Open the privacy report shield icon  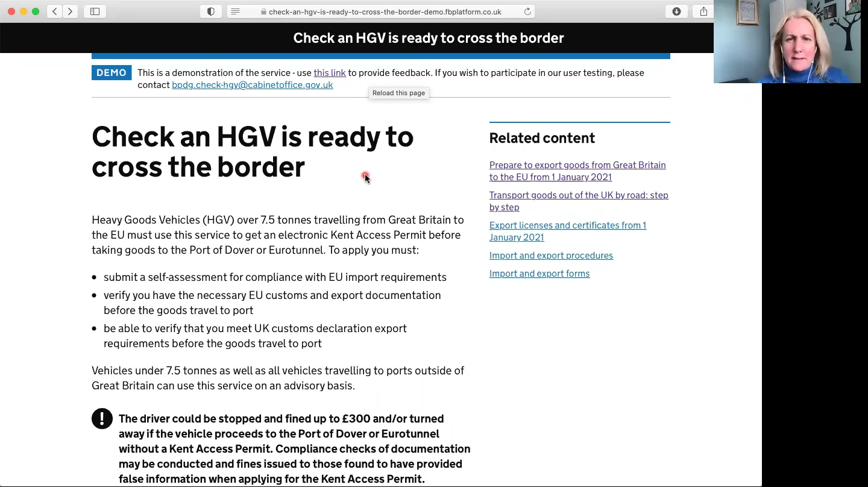(x=211, y=11)
